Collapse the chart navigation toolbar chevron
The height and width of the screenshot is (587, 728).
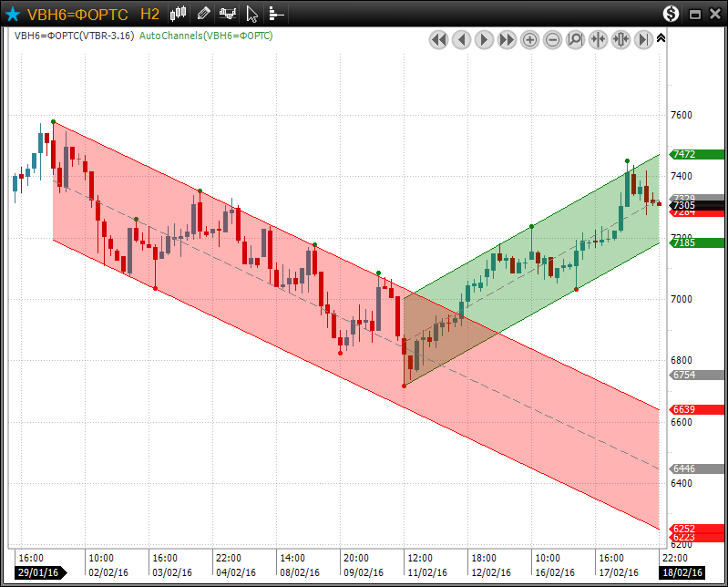point(661,38)
